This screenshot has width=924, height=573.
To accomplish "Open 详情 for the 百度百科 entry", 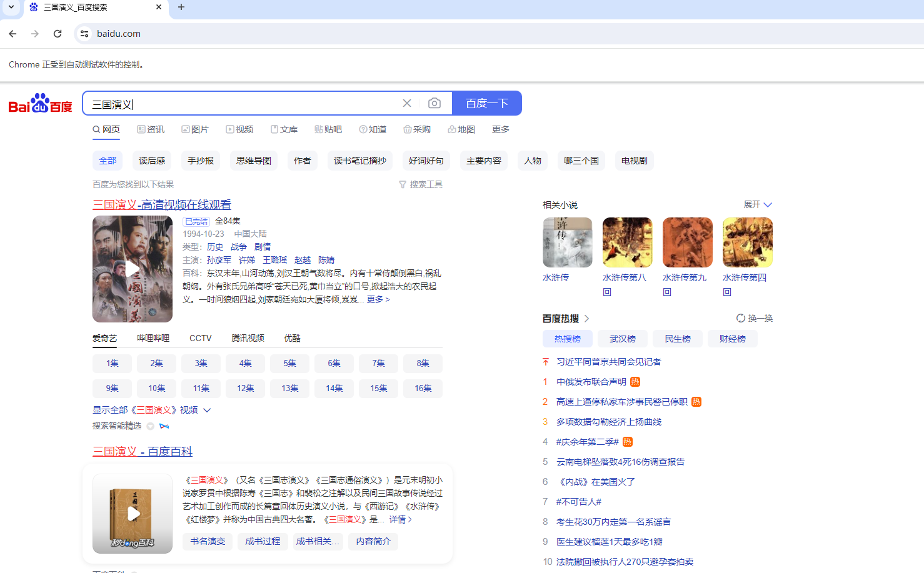I will click(x=400, y=520).
